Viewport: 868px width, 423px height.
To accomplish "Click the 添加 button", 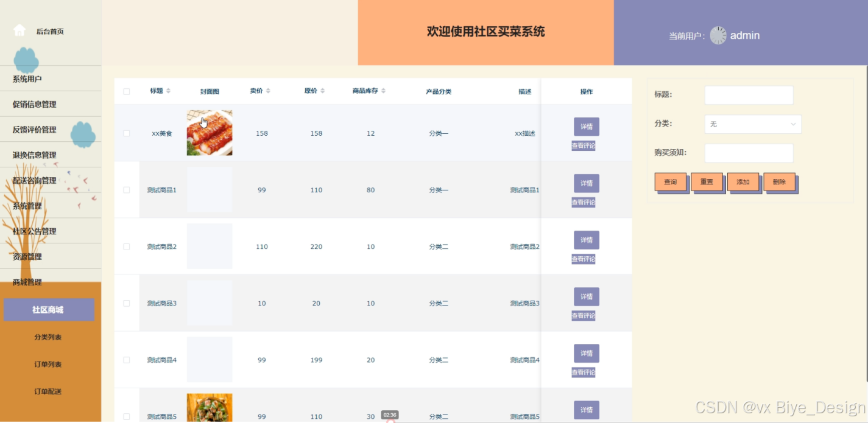I will point(743,182).
